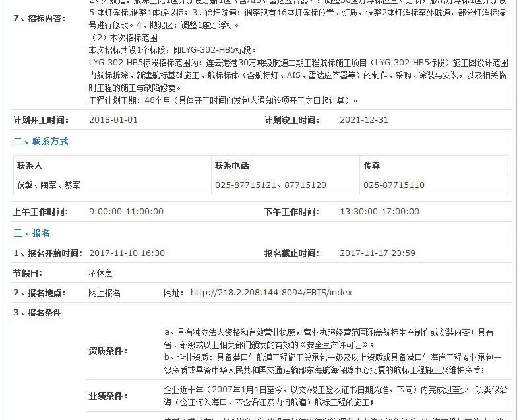Click the 资质条件 row label
Viewport: 521px width, 420px height.
108,351
